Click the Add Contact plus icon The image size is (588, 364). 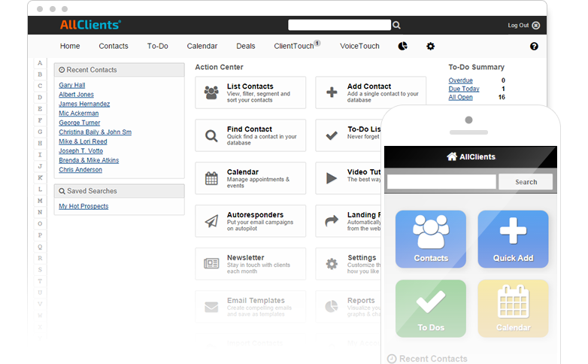[x=332, y=92]
